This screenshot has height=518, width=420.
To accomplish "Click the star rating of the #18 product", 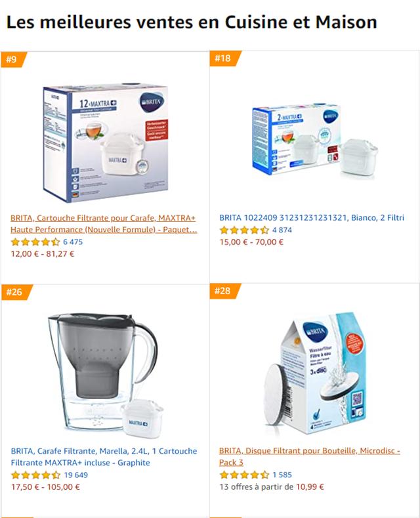I will click(x=244, y=230).
